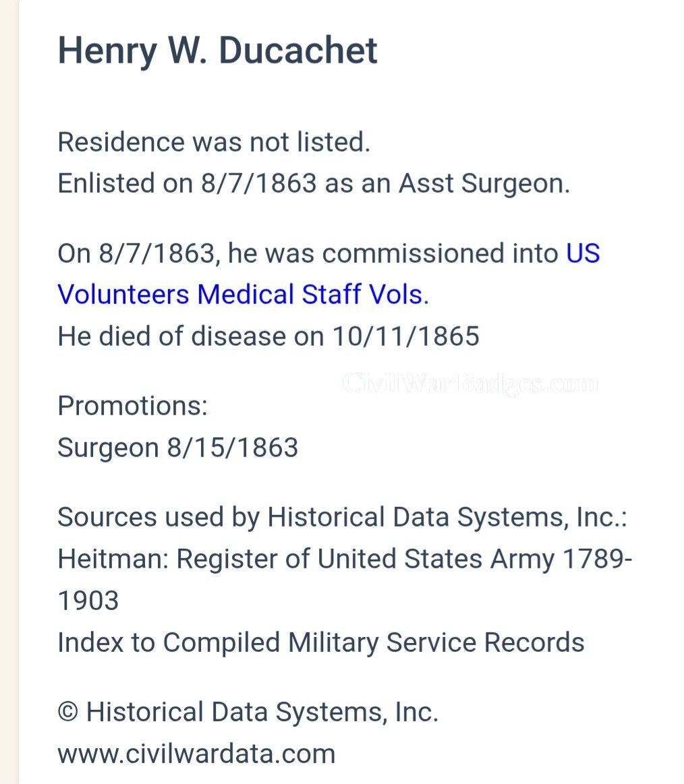684x784 pixels.
Task: Click the Henry W. Ducachet heading
Action: [x=218, y=51]
